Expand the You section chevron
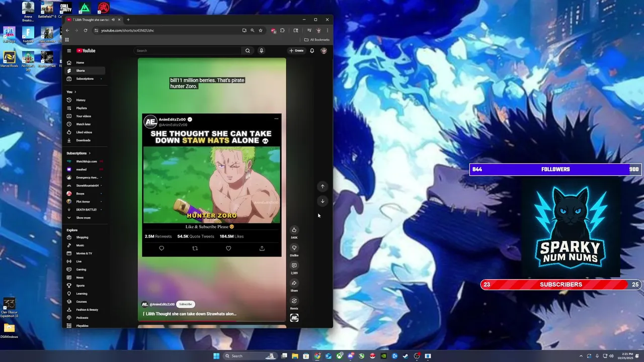This screenshot has width=644, height=362. click(x=75, y=92)
